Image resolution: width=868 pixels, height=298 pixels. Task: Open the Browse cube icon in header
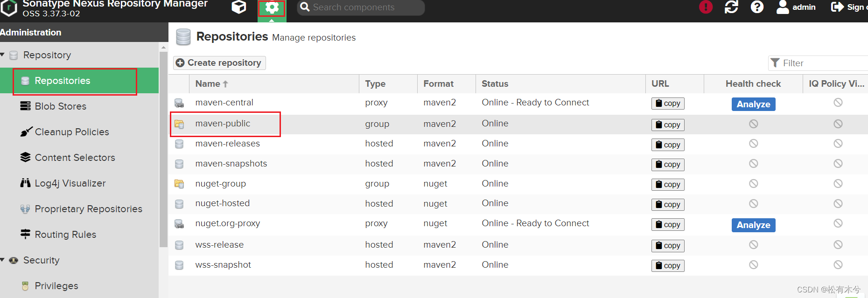tap(239, 7)
